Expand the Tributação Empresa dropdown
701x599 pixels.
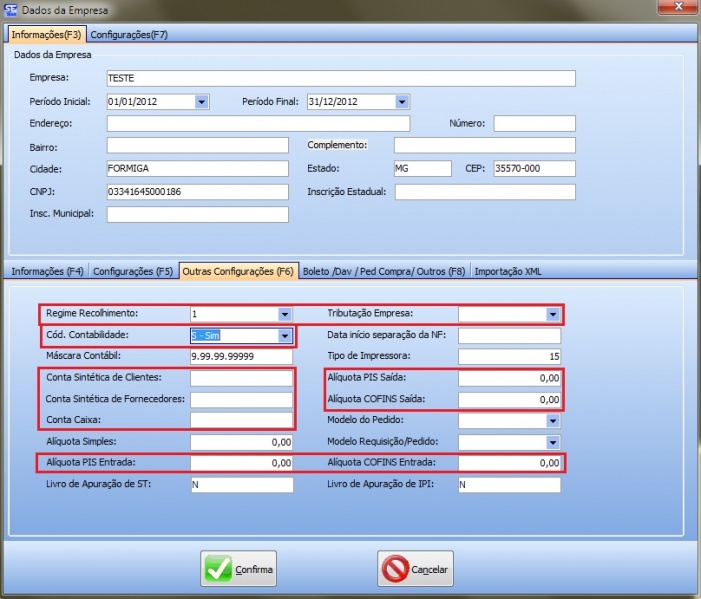552,314
